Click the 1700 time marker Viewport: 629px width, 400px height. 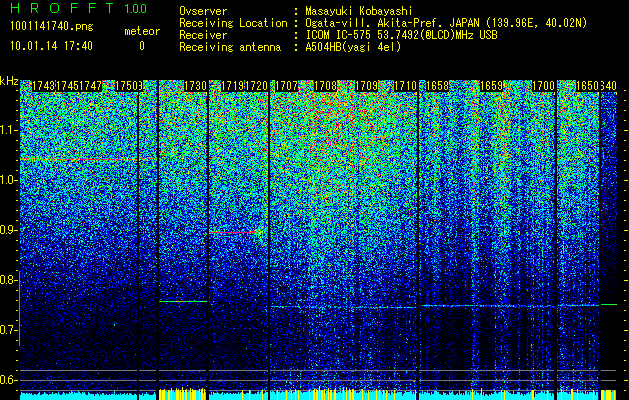[543, 86]
